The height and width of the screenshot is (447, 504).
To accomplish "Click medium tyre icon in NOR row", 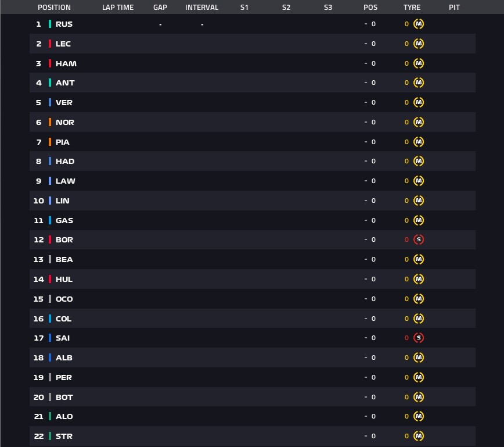I will pos(419,122).
